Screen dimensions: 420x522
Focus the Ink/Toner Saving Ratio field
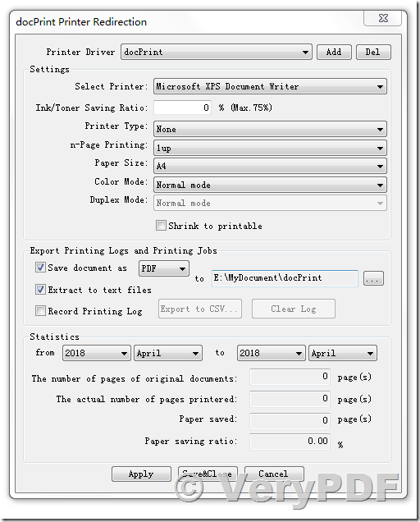(x=182, y=108)
